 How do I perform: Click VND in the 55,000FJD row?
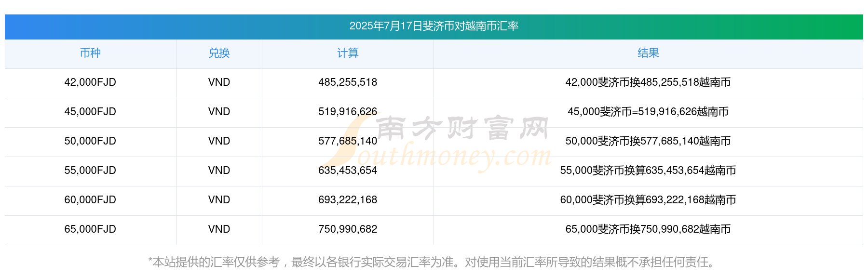pyautogui.click(x=219, y=171)
